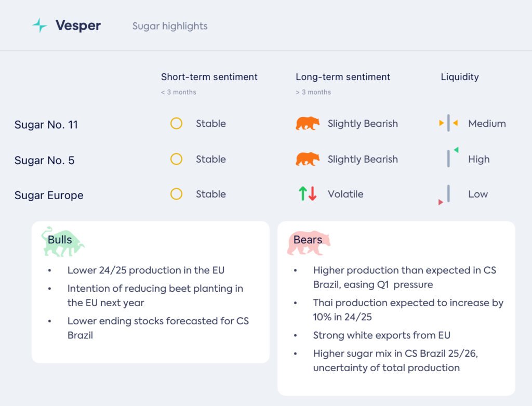
Task: Select the Sugar No. 5 stable circle
Action: (x=177, y=159)
